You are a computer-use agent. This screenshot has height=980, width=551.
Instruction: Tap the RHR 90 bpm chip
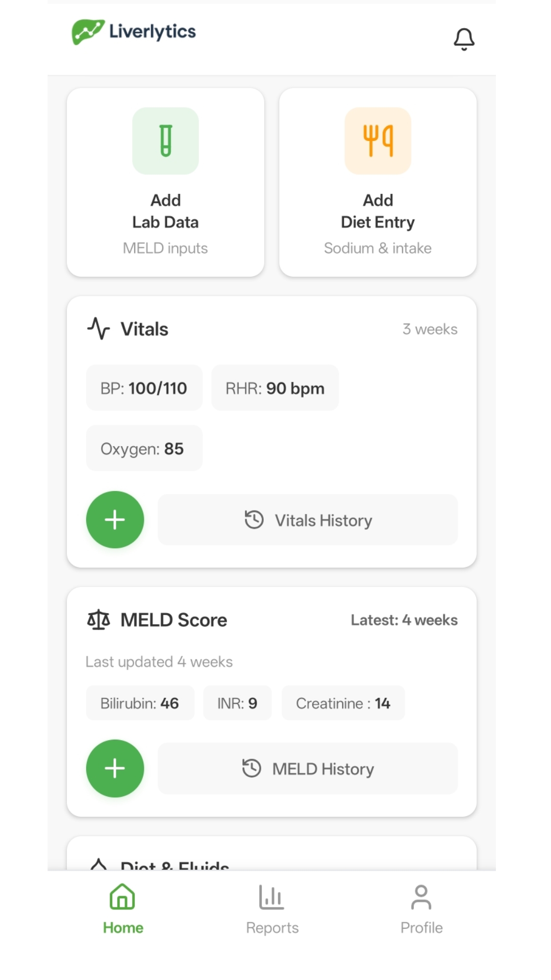275,388
